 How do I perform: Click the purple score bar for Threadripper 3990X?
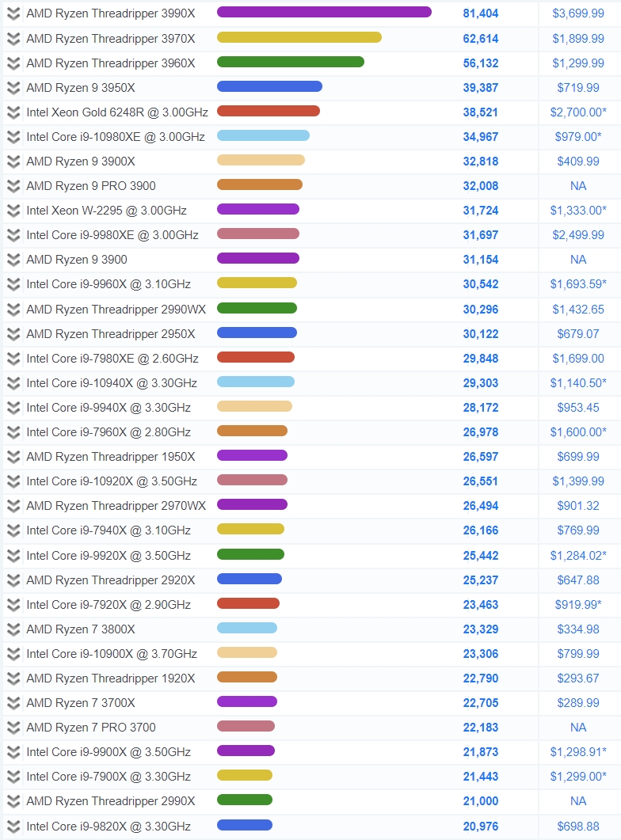point(324,12)
